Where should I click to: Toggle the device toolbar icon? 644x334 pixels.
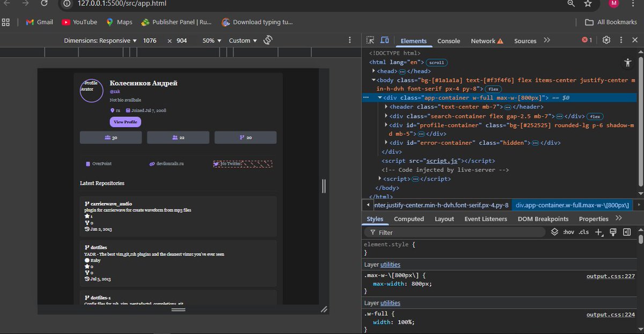coord(384,41)
